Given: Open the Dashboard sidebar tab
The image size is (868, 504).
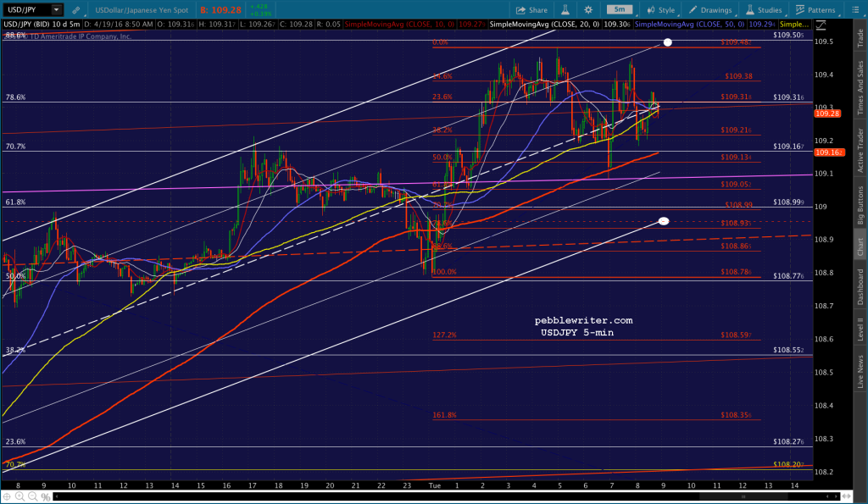Looking at the screenshot, I should (860, 286).
